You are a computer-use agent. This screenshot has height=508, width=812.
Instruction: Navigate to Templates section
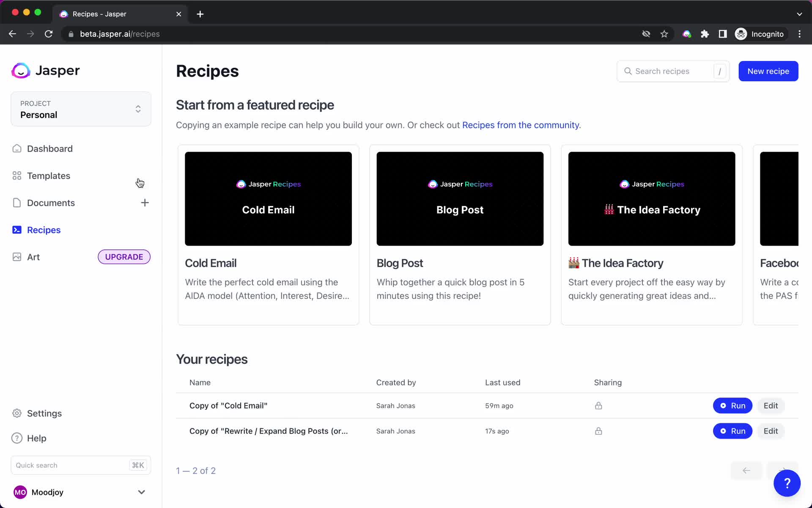tap(49, 175)
